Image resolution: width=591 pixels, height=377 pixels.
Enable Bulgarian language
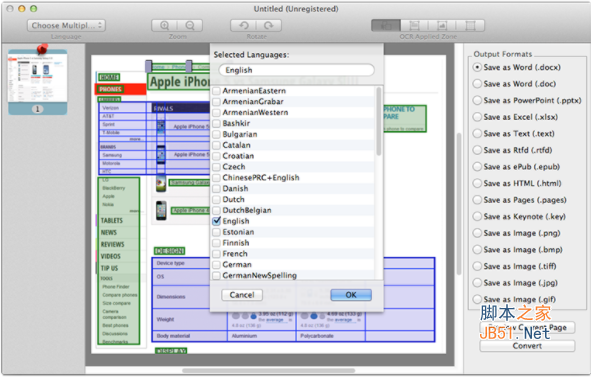[x=216, y=134]
